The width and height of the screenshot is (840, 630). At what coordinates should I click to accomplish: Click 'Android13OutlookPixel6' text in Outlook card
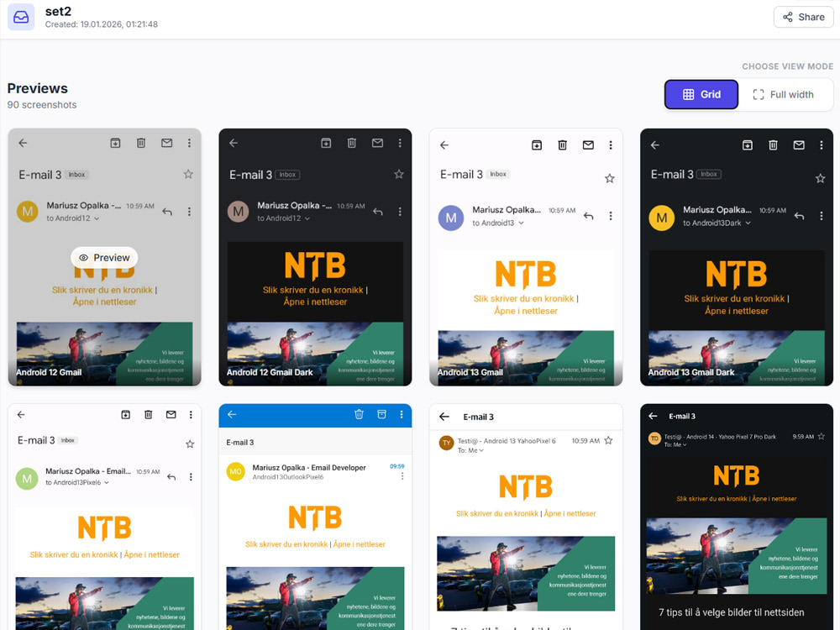[287, 477]
